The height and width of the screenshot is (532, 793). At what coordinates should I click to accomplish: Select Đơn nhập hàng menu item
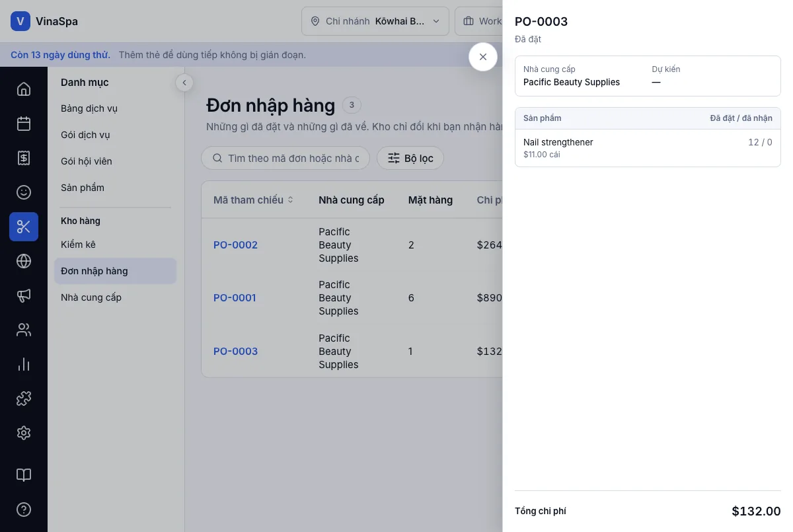[x=115, y=271]
